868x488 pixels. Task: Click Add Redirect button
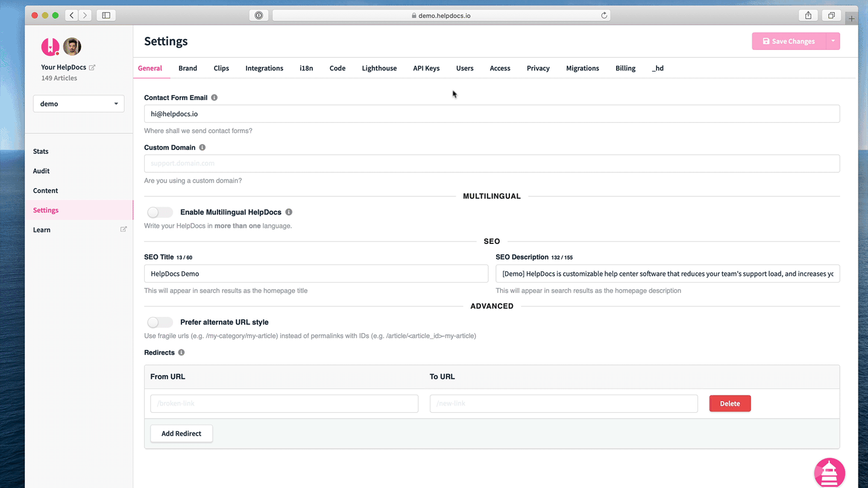click(181, 433)
